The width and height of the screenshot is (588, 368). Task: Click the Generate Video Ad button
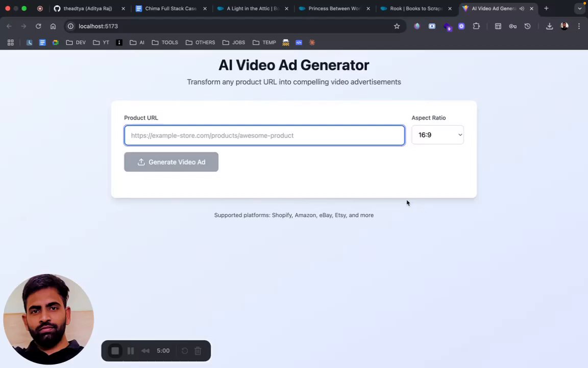[x=171, y=162]
